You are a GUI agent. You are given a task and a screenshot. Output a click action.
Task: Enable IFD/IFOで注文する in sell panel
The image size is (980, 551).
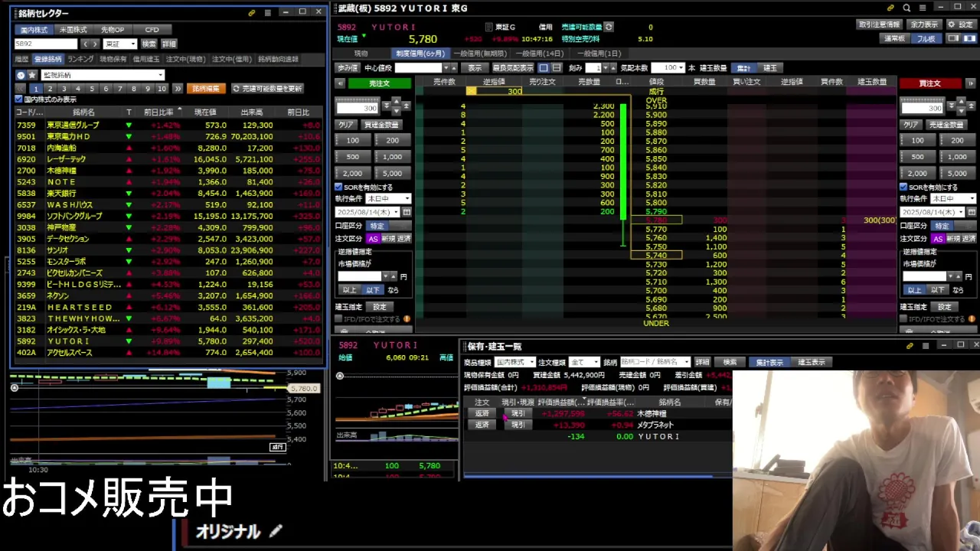pos(338,319)
